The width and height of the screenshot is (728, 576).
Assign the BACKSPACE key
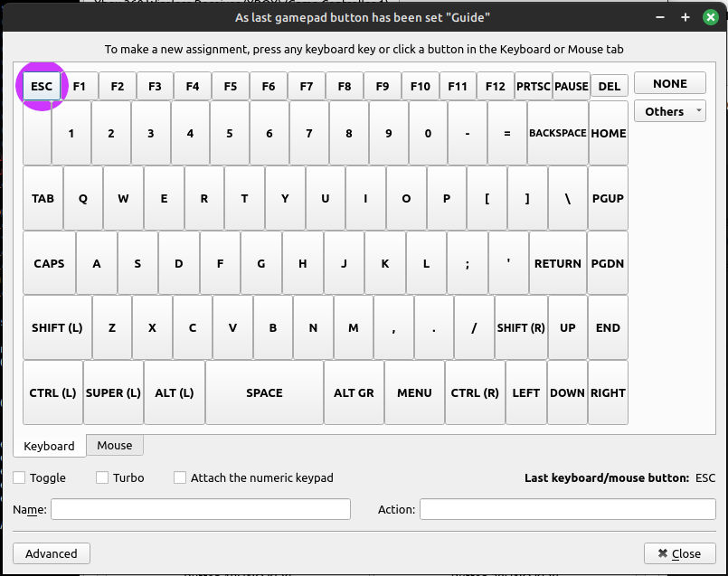coord(558,133)
